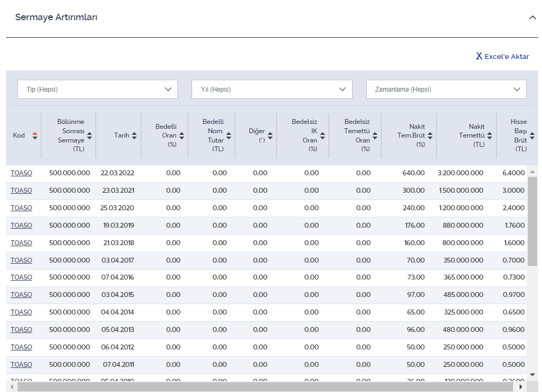Click the Nakit Temettü value 365.000.000
Image resolution: width=542 pixels, height=392 pixels.
(x=463, y=277)
